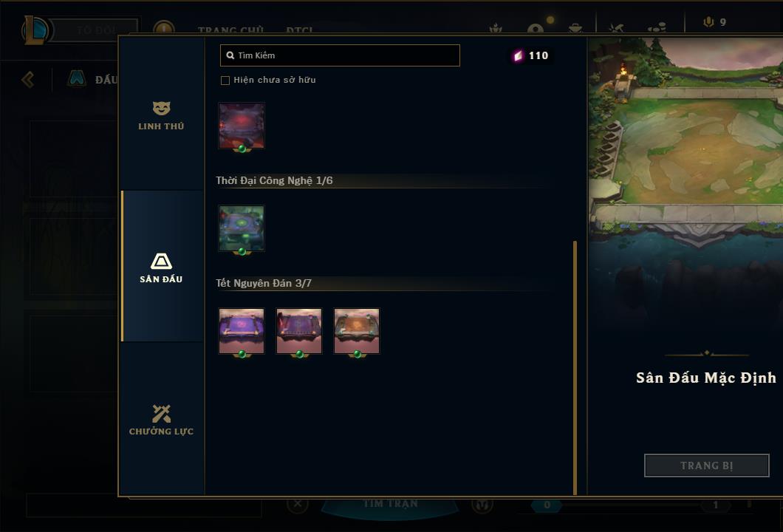
Task: Click the purple star shard currency icon
Action: 519,55
